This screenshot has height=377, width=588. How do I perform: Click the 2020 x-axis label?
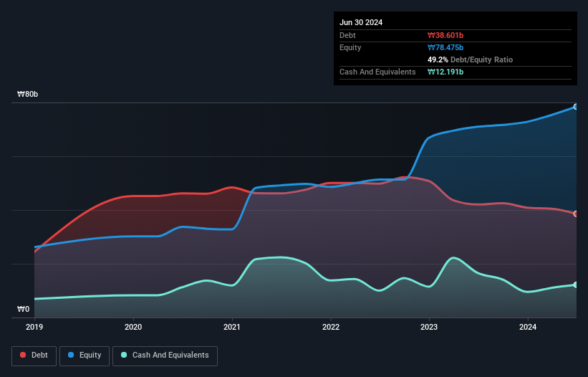[133, 327]
